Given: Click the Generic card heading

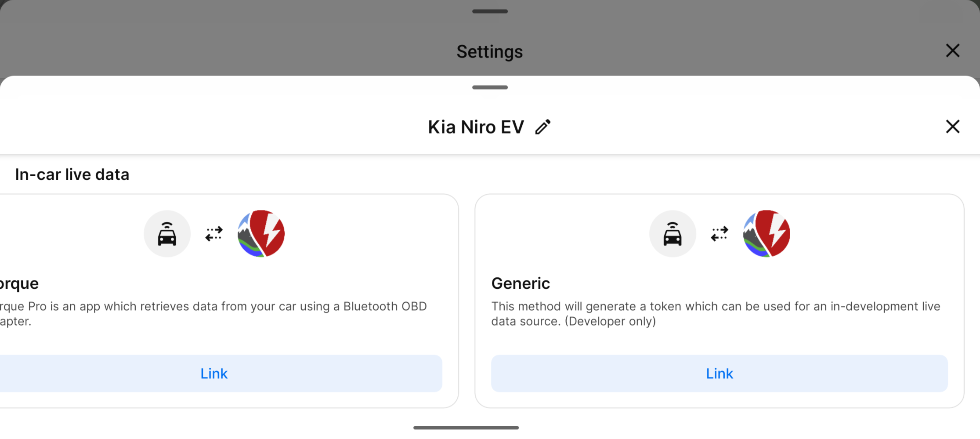Looking at the screenshot, I should (x=521, y=283).
